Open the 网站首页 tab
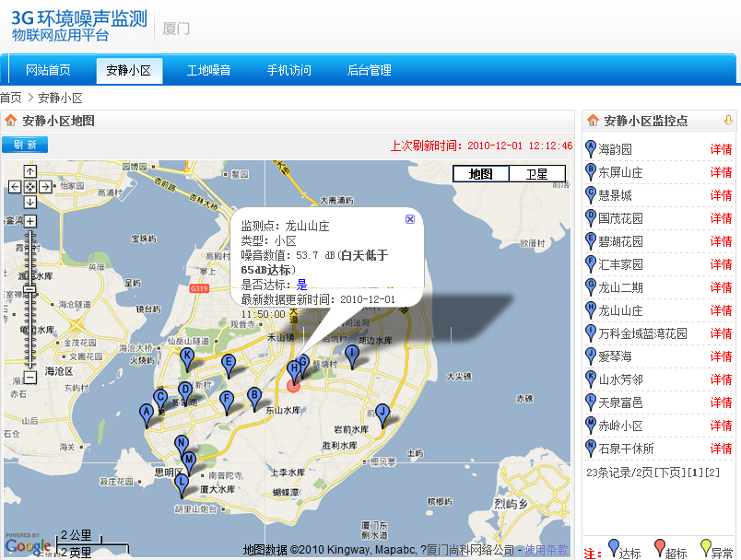This screenshot has width=741, height=560. pyautogui.click(x=48, y=70)
